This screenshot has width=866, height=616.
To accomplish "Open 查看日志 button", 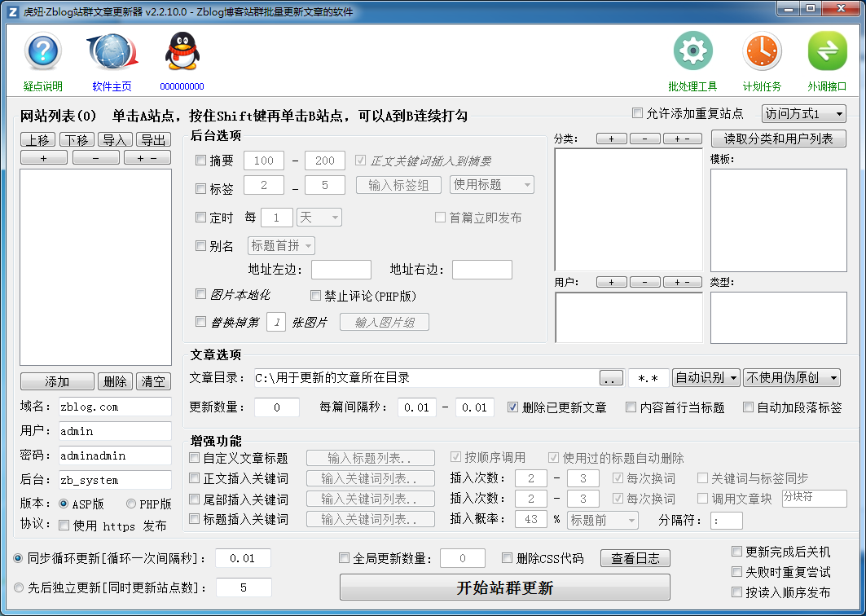I will point(635,558).
